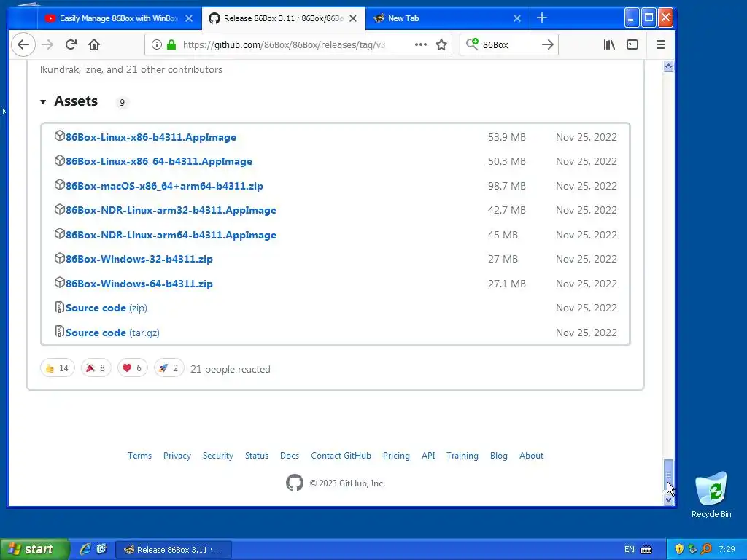Image resolution: width=747 pixels, height=560 pixels.
Task: Click file icon beside Source code (zip)
Action: click(59, 307)
